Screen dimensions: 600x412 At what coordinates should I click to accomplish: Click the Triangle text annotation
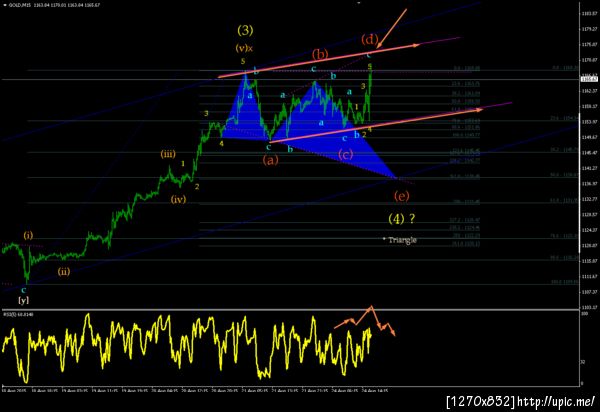(x=402, y=240)
